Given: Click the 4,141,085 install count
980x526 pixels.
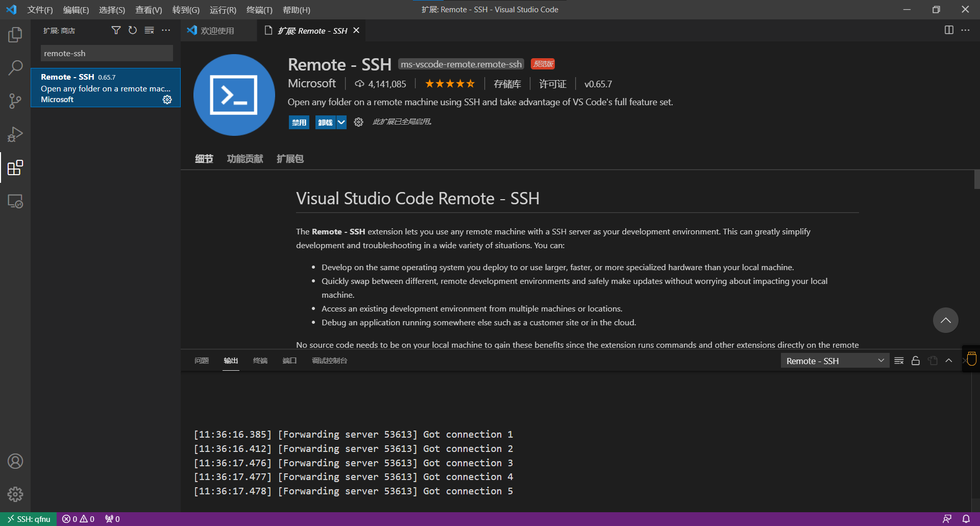Looking at the screenshot, I should click(x=381, y=84).
